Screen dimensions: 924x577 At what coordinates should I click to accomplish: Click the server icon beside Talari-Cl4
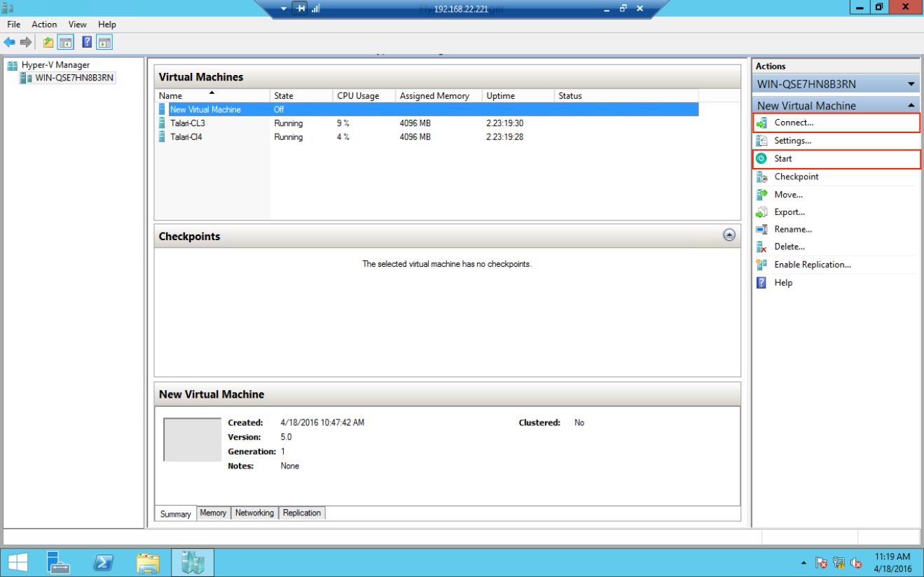click(x=163, y=137)
